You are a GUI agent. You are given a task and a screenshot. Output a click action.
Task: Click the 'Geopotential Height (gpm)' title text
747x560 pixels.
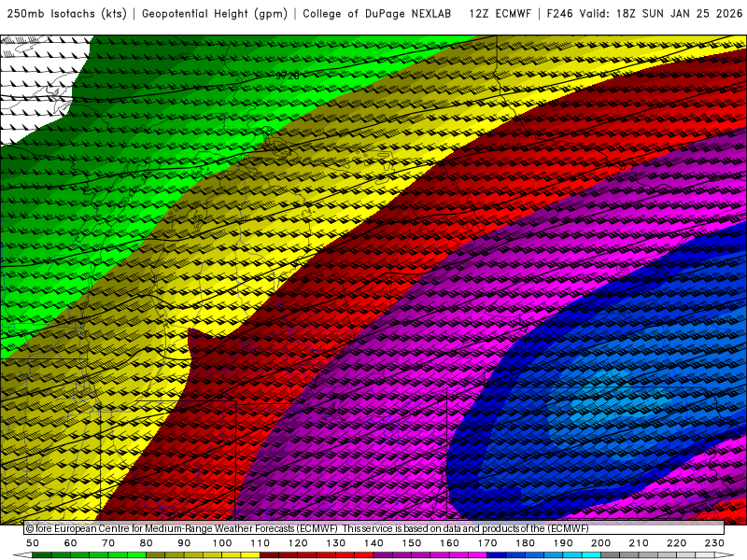(215, 14)
